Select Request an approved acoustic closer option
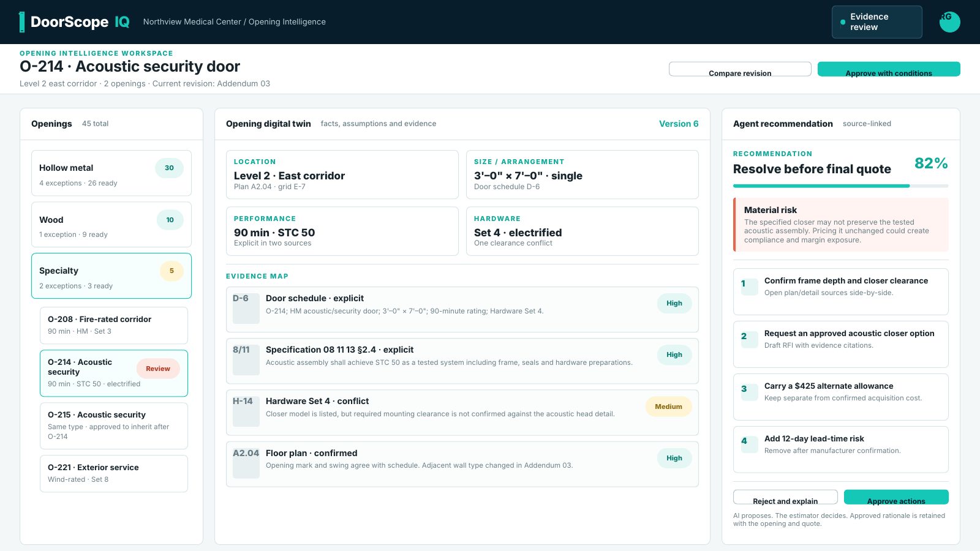 [x=841, y=344]
